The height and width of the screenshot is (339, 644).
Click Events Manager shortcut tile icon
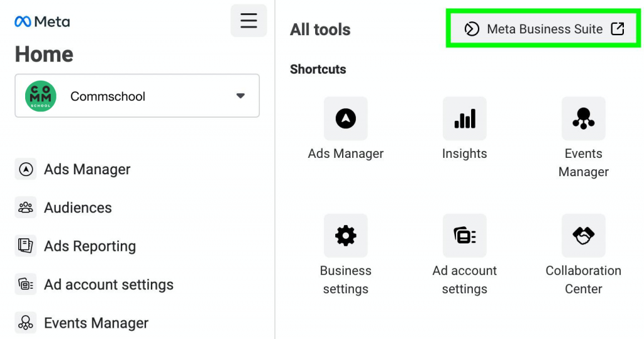click(x=584, y=119)
